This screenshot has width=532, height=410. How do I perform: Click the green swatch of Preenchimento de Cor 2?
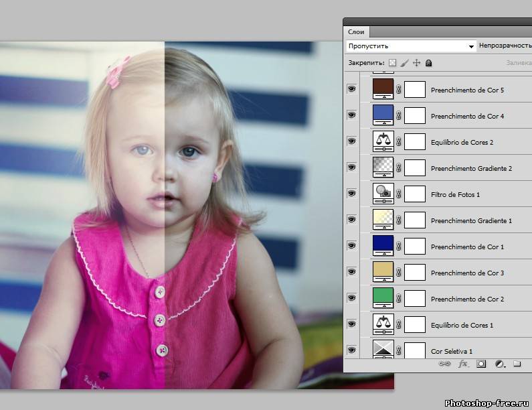pyautogui.click(x=383, y=297)
